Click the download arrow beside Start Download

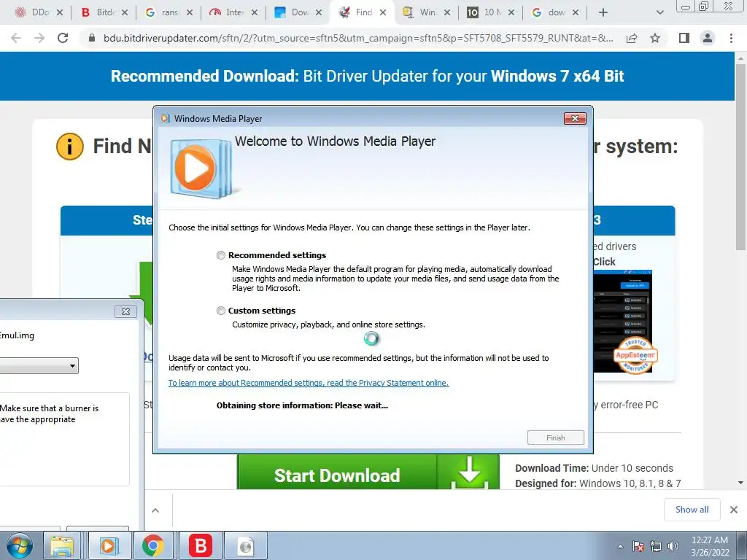coord(469,472)
